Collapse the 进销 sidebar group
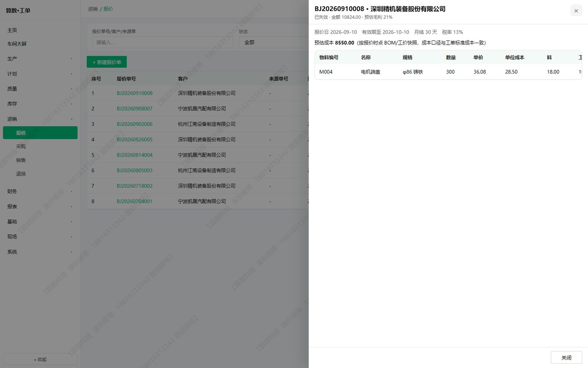 [x=40, y=119]
